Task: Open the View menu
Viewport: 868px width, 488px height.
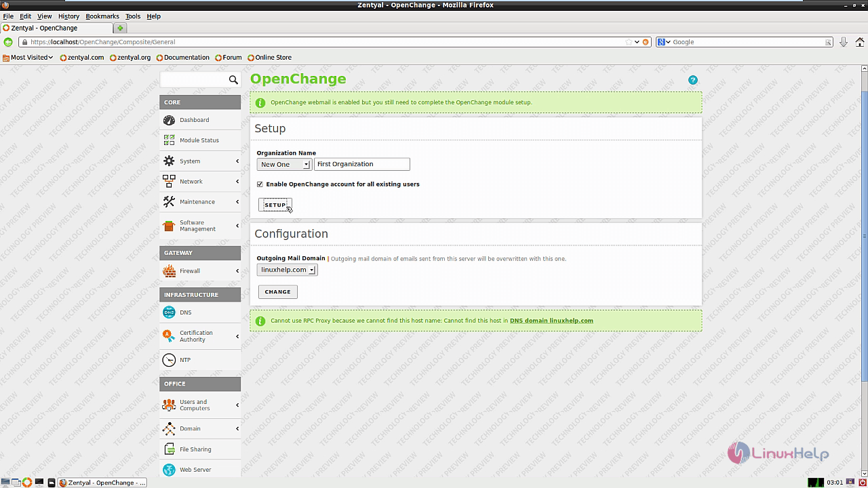Action: (x=44, y=16)
